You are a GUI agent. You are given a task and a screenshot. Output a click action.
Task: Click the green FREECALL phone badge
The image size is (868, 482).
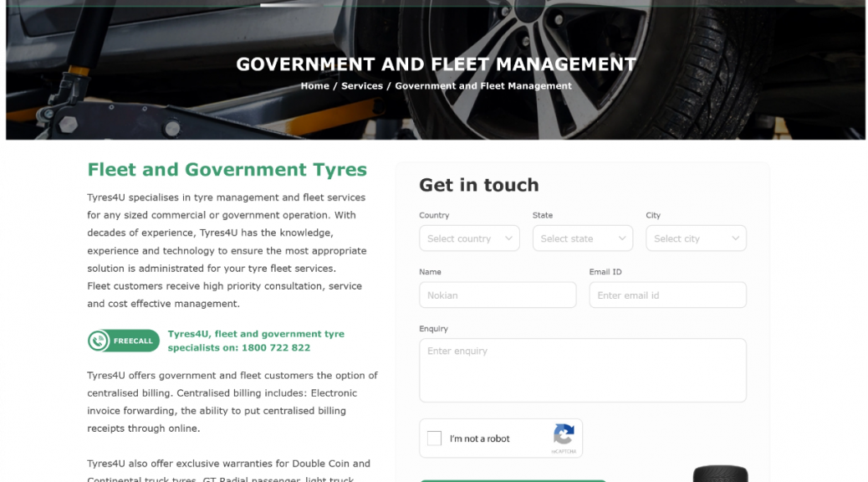[124, 341]
